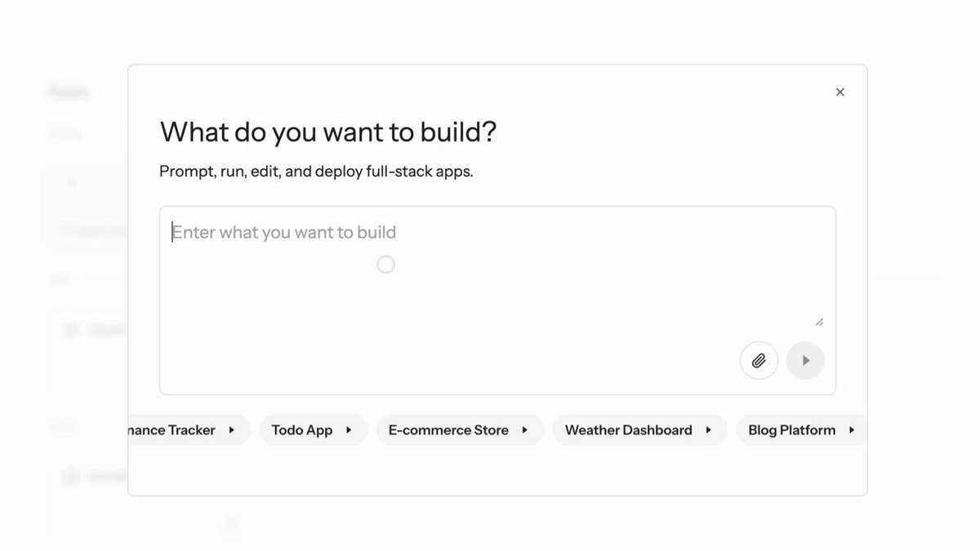The width and height of the screenshot is (980, 551).
Task: Choose the E-commerce Store suggestion
Action: (448, 430)
